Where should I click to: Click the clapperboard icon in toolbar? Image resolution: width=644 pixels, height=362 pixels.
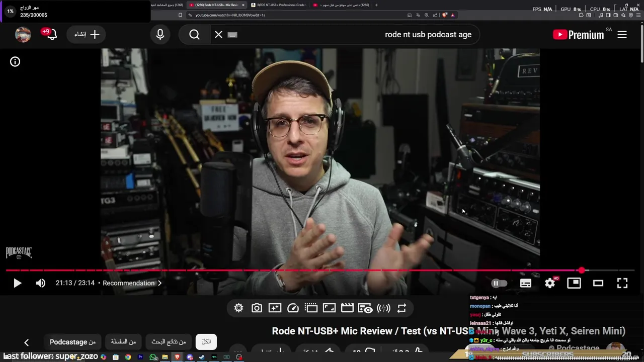[x=347, y=308]
